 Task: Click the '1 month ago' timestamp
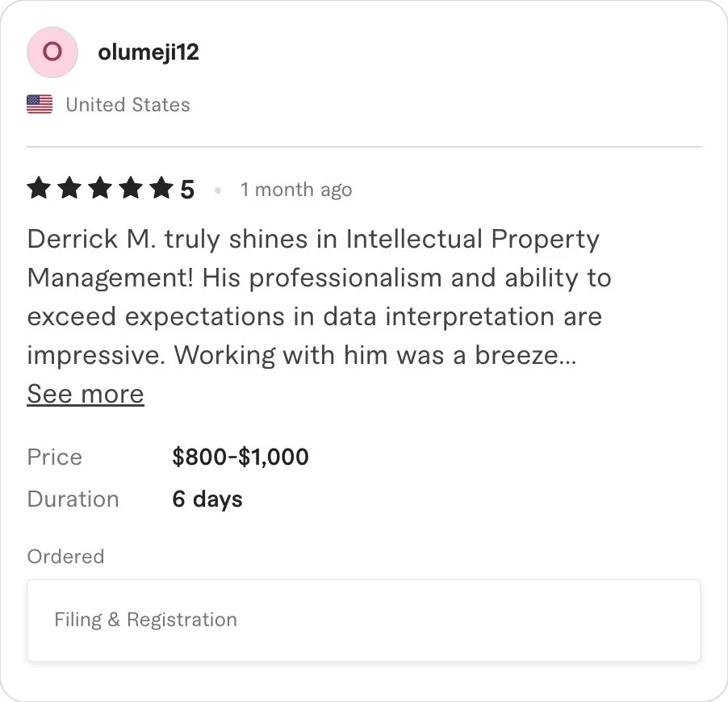tap(296, 190)
